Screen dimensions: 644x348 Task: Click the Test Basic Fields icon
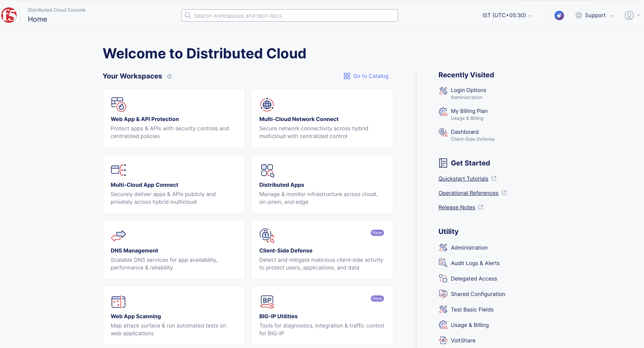click(x=443, y=310)
